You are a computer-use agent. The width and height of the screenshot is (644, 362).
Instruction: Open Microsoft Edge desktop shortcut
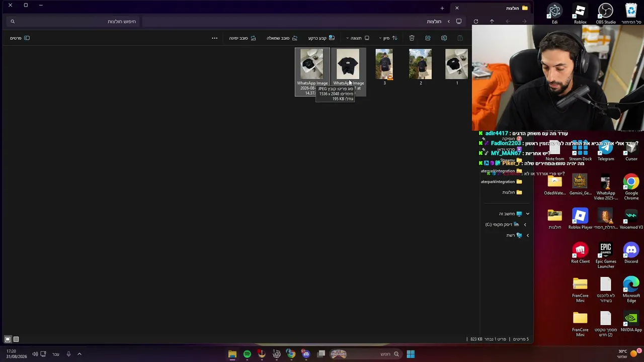click(x=631, y=290)
